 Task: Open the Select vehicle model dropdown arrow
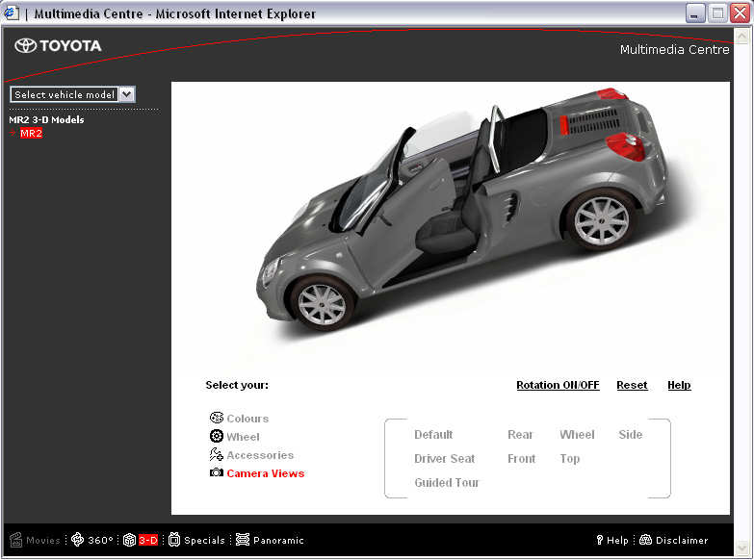click(x=127, y=94)
